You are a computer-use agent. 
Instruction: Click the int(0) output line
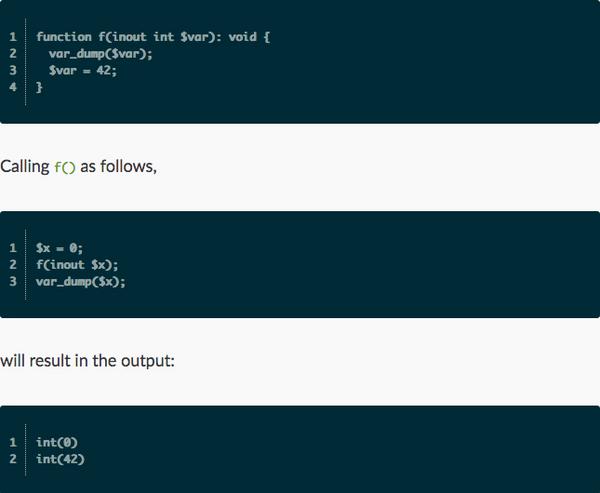pyautogui.click(x=57, y=442)
